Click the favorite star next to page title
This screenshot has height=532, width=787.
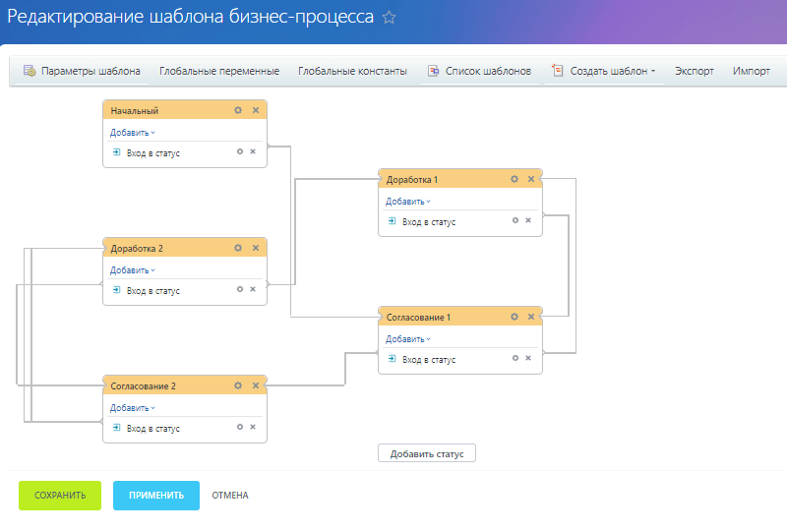(x=389, y=18)
